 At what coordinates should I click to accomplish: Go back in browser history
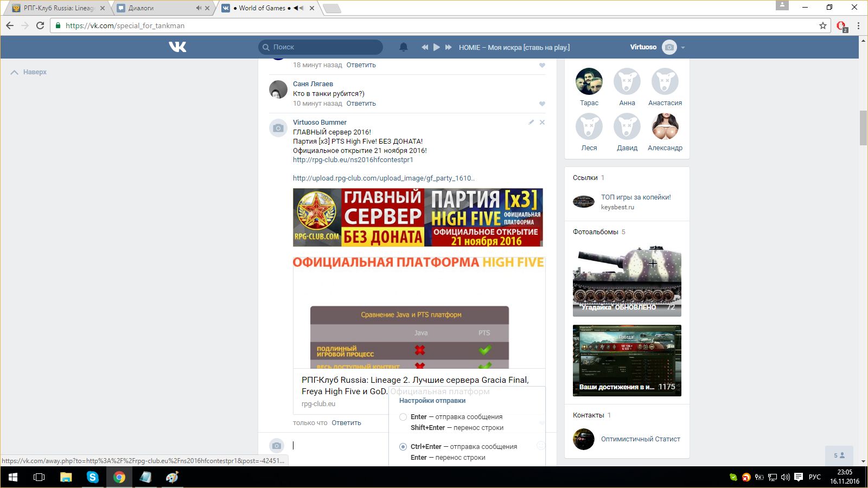point(10,25)
